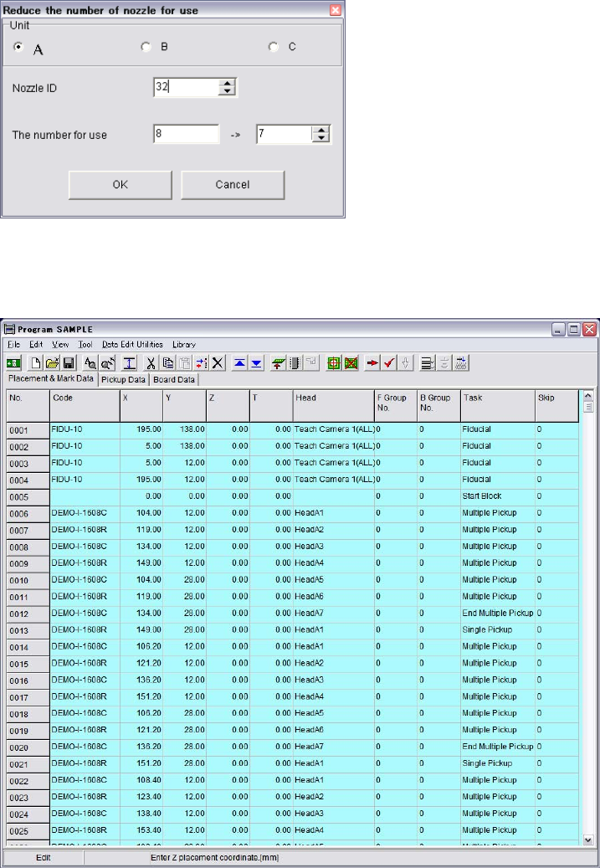Click the Cut scissors icon
Viewport: 600px width, 868px height.
(x=151, y=362)
